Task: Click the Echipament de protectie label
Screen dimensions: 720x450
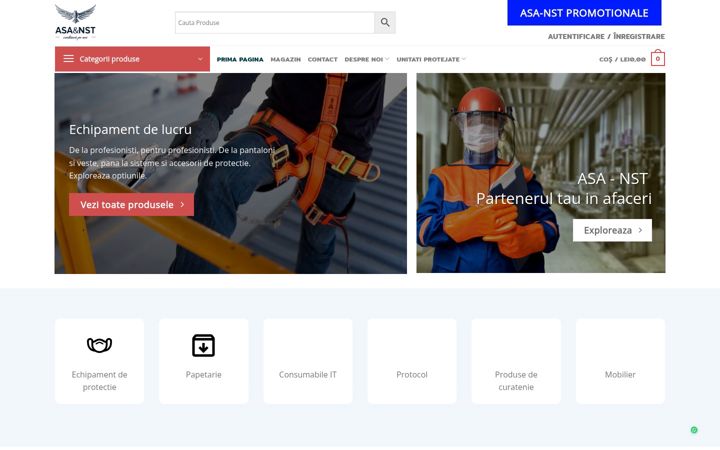Action: point(99,381)
